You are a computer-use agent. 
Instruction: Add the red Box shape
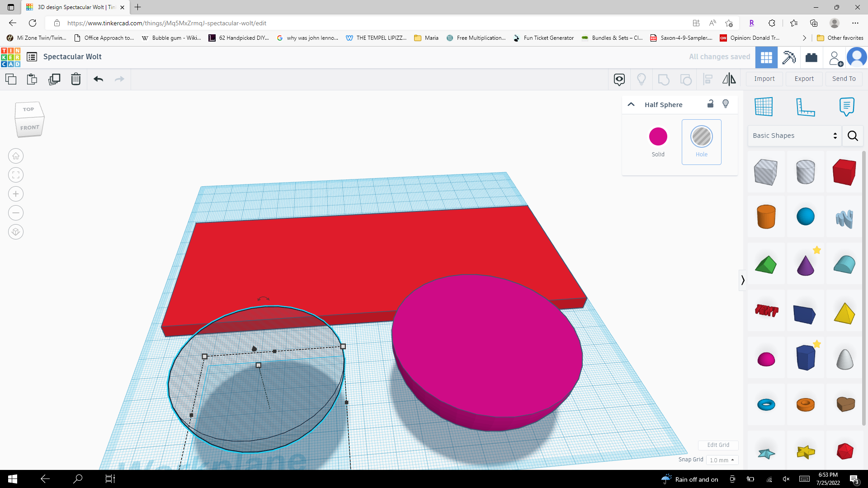pos(844,172)
